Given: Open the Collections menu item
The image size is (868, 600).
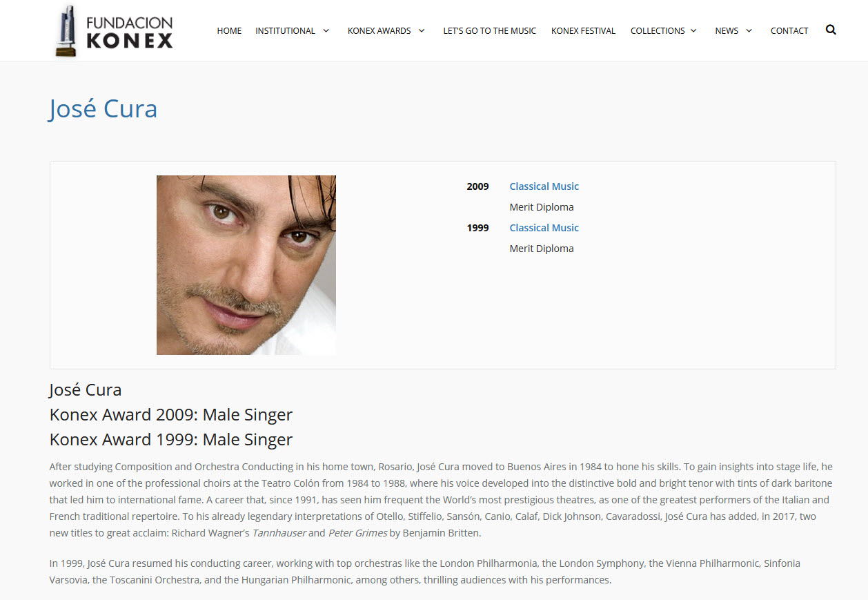Looking at the screenshot, I should [x=658, y=30].
